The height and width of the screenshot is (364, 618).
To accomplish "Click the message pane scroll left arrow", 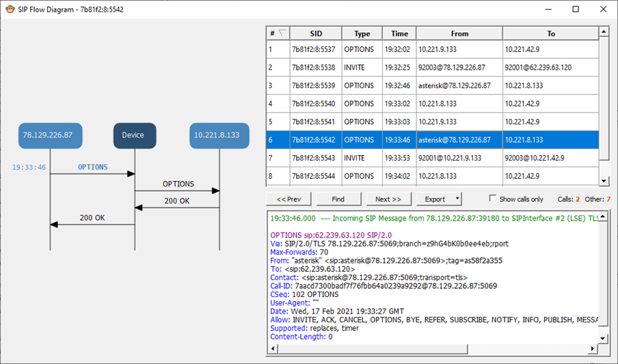I will pyautogui.click(x=273, y=348).
